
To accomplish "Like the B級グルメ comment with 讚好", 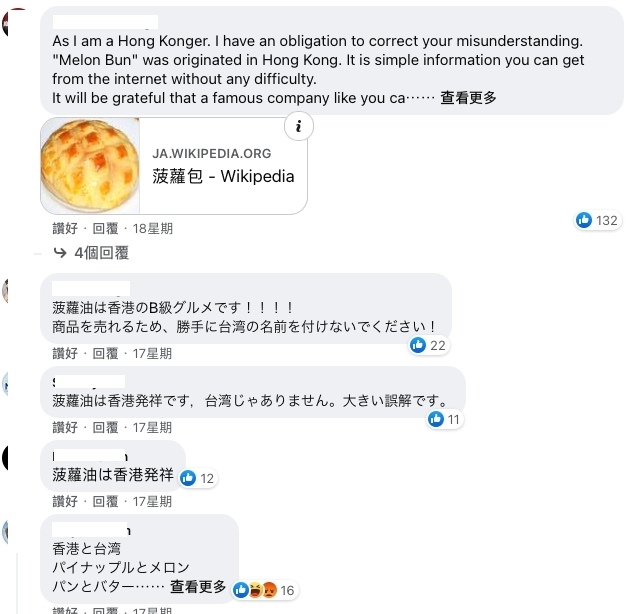I will [x=65, y=353].
